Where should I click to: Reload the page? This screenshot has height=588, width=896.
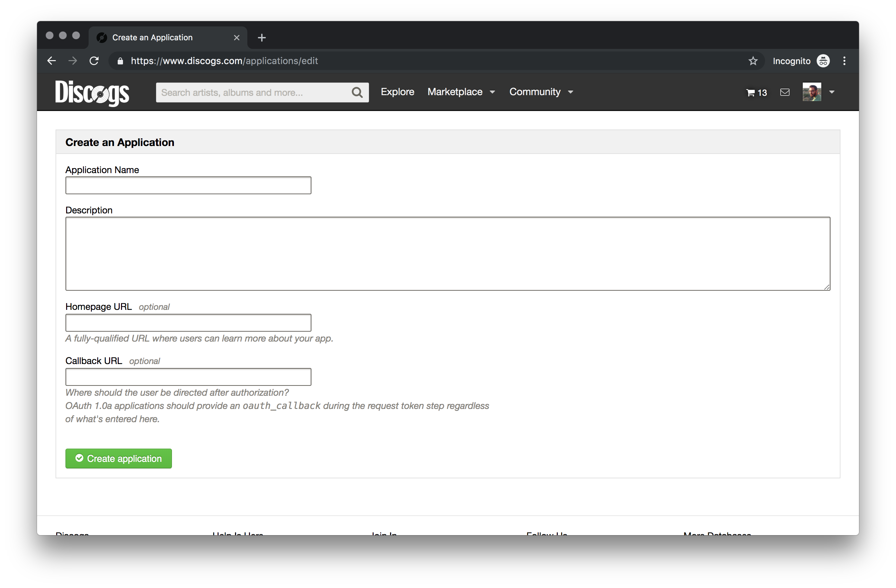click(x=94, y=61)
